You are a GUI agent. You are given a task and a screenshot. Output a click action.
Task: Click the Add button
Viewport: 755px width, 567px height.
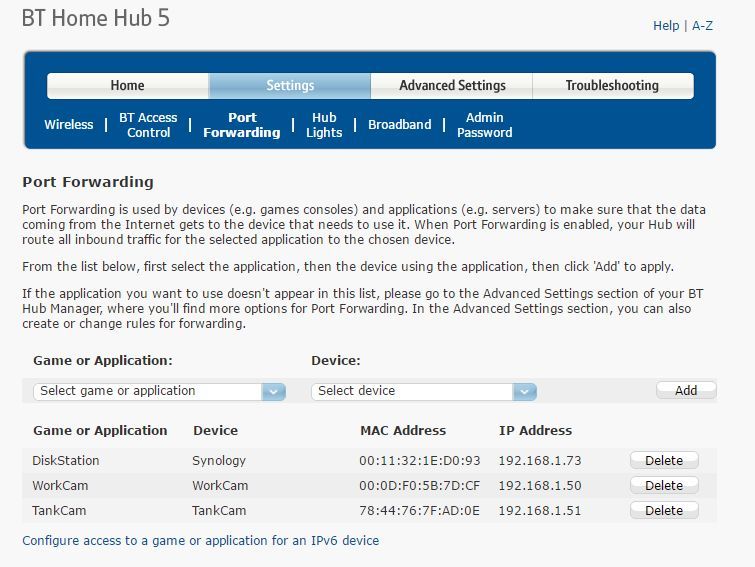[x=686, y=390]
